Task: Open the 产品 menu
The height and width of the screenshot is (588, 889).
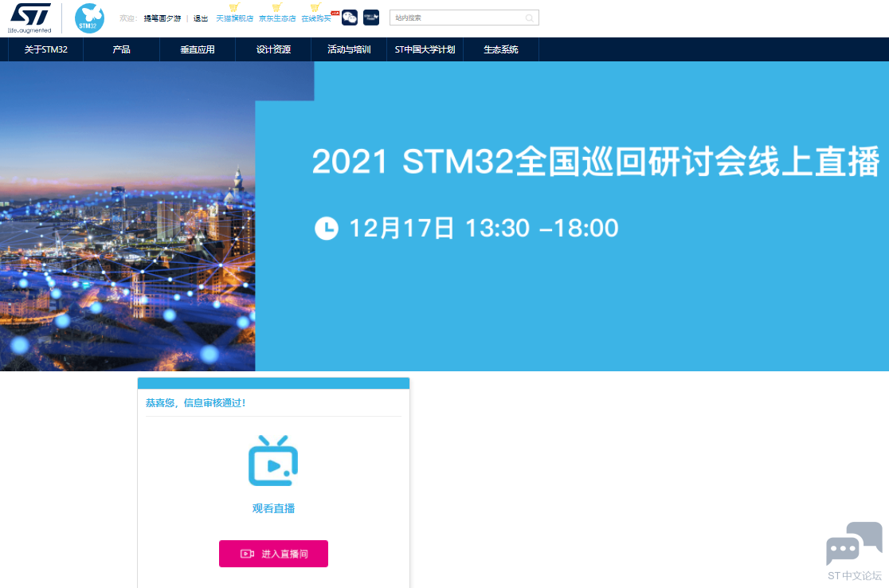Action: pos(121,49)
